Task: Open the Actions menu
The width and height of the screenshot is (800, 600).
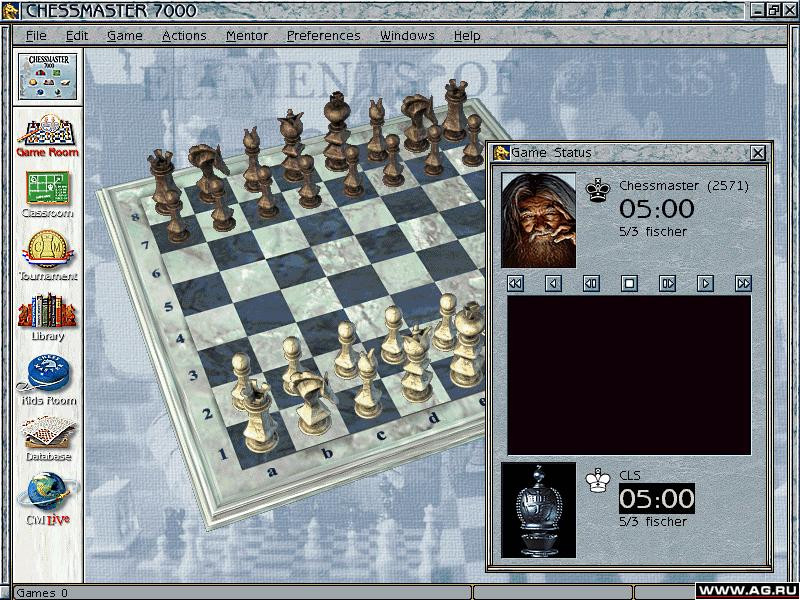Action: [x=184, y=36]
